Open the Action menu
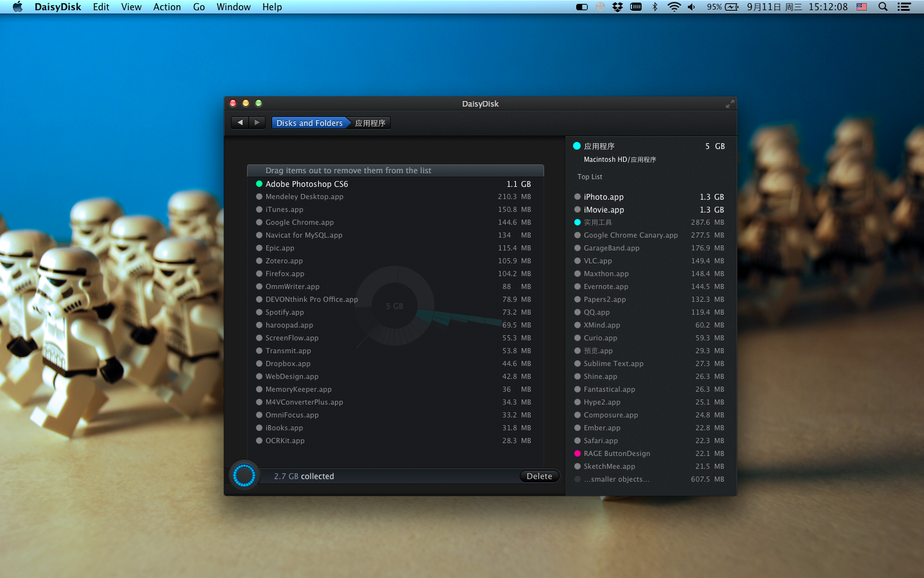 167,7
